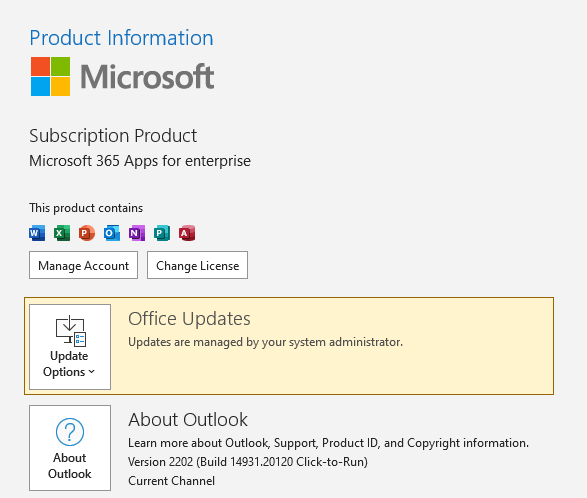The image size is (587, 498).
Task: Click the Microsoft 365 Apps for enterprise text
Action: pyautogui.click(x=140, y=161)
